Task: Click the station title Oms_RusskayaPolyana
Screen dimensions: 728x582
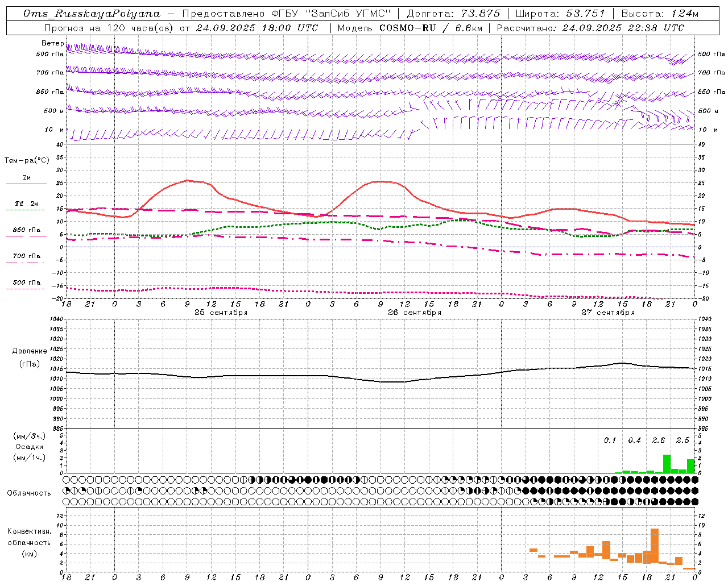Action: 92,14
